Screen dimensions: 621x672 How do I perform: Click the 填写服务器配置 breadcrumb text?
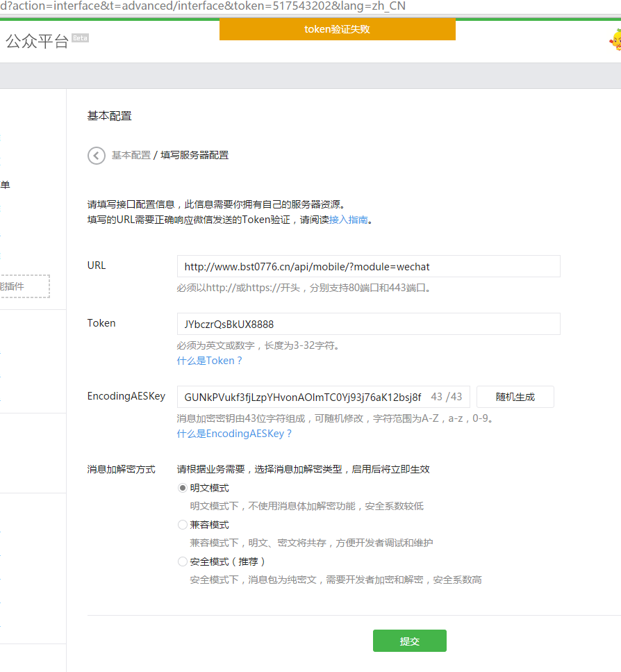tap(194, 155)
